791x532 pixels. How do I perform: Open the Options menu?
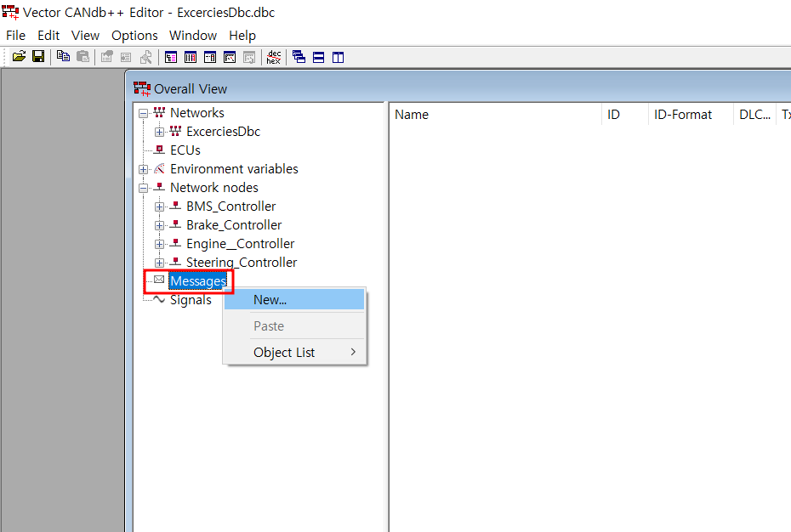[x=134, y=36]
